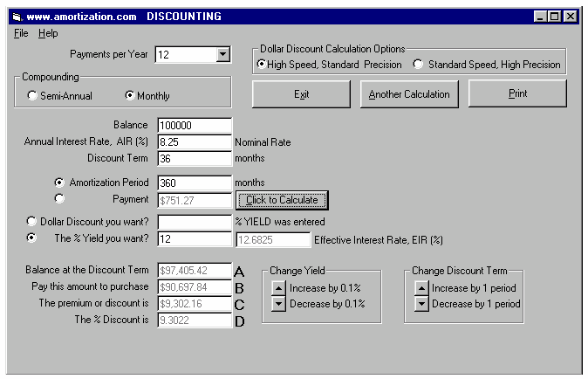Open the Payments per Year dropdown

(x=222, y=55)
